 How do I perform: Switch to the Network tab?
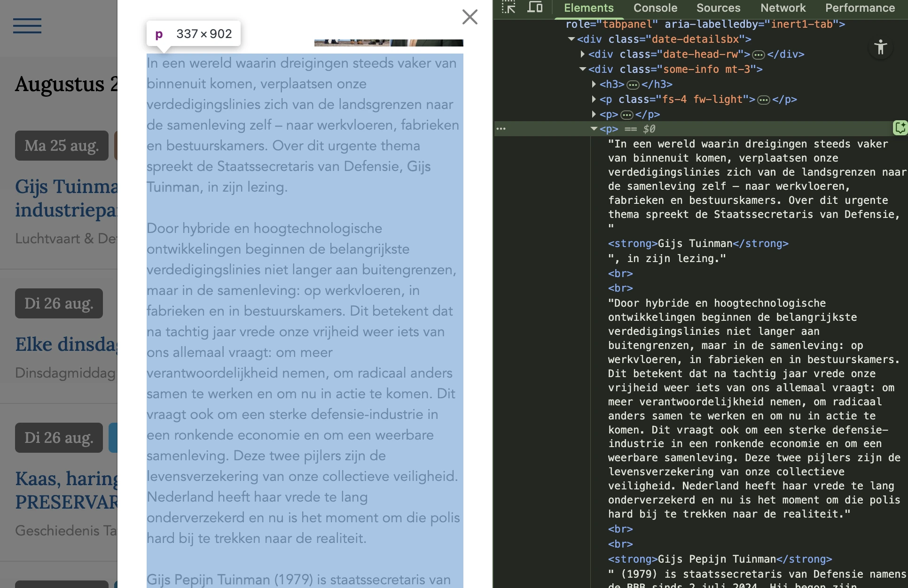(x=783, y=8)
